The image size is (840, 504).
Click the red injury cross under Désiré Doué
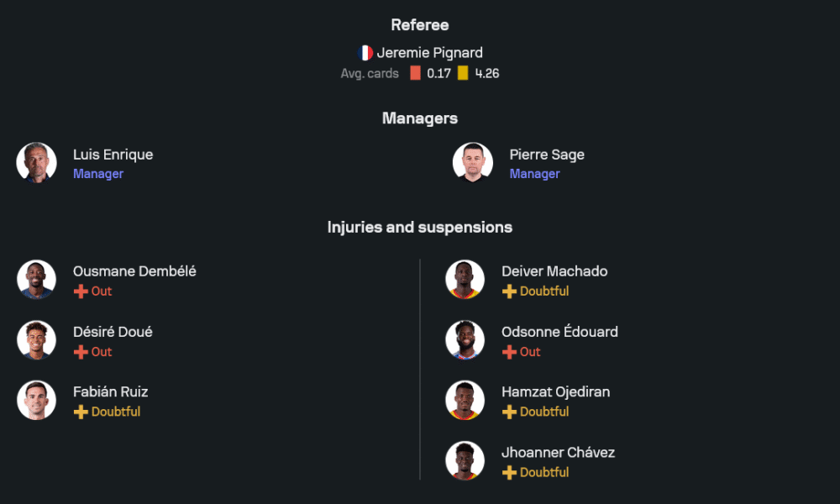(x=81, y=352)
